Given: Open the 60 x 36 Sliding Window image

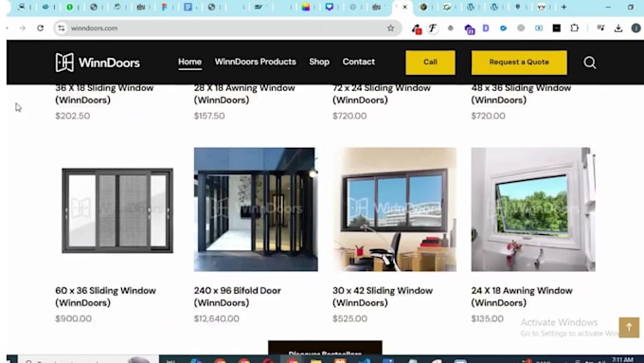Looking at the screenshot, I should click(117, 210).
